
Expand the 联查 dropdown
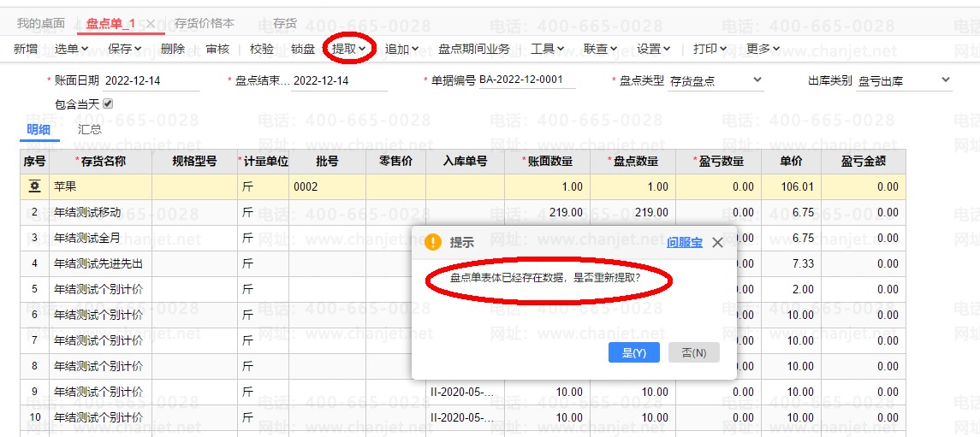point(600,49)
